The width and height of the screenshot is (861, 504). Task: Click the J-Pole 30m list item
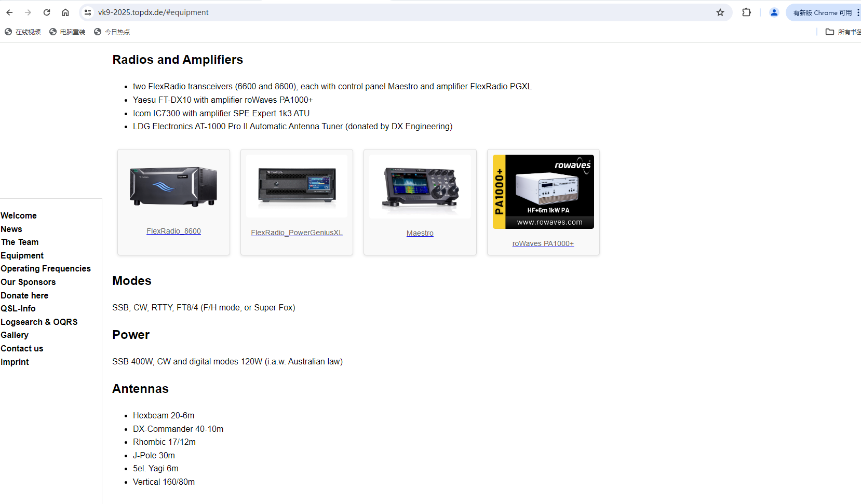coord(154,455)
